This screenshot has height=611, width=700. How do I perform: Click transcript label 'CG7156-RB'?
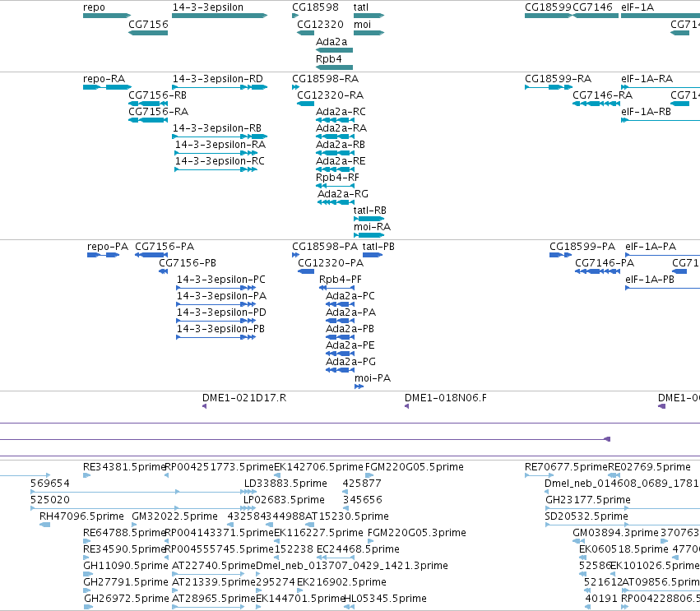coord(158,95)
